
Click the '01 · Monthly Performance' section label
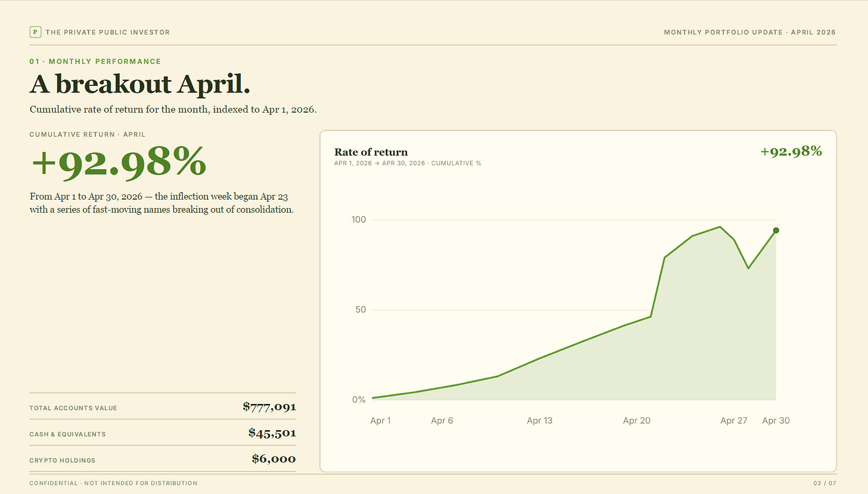point(95,61)
